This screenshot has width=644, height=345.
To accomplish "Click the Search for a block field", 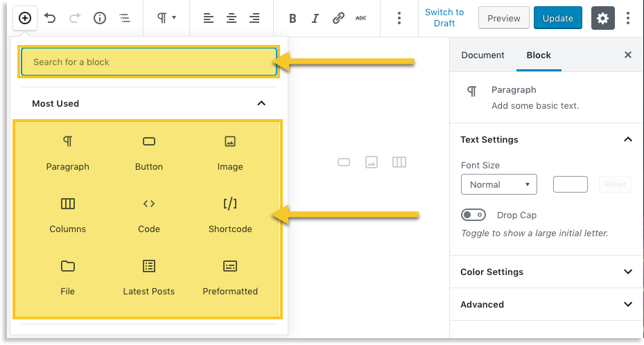I will (x=149, y=62).
